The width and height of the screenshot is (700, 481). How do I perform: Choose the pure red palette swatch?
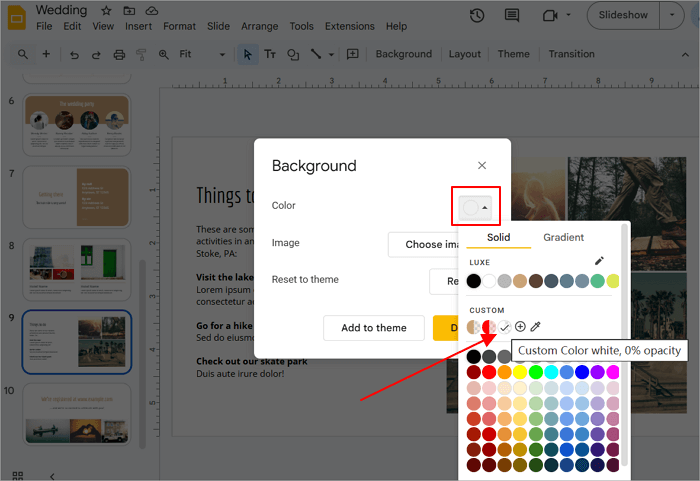point(489,372)
